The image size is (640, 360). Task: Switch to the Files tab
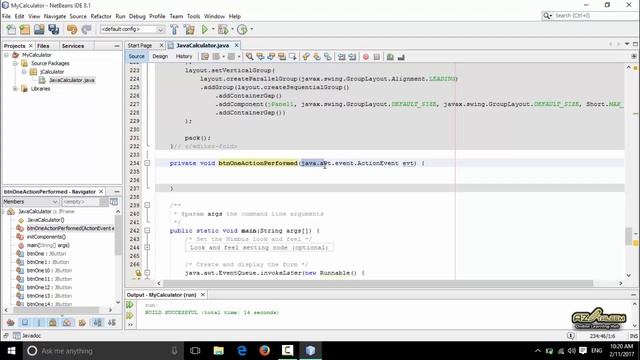(x=43, y=46)
